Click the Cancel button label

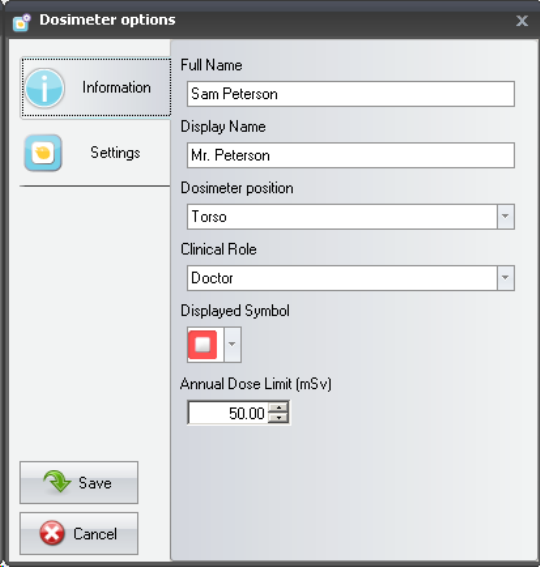[95, 534]
